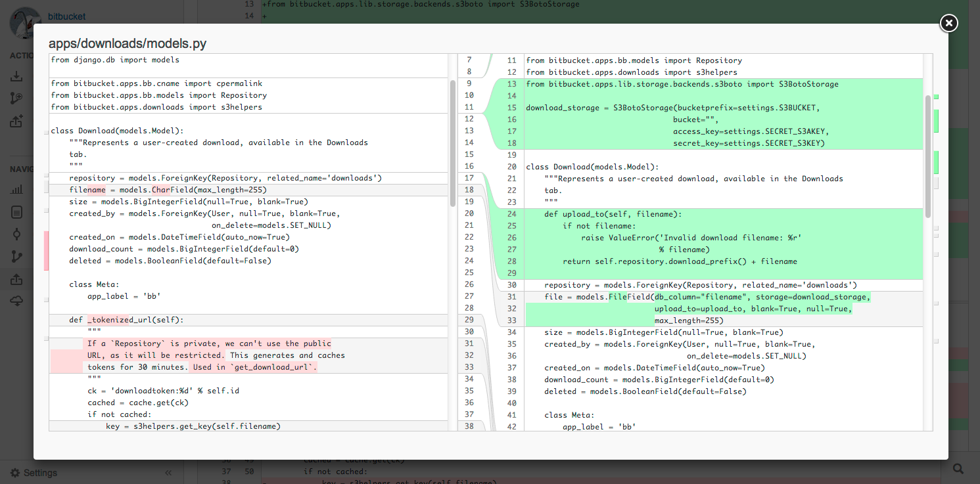The width and height of the screenshot is (980, 484).
Task: Click right pane line number 13
Action: tap(511, 84)
